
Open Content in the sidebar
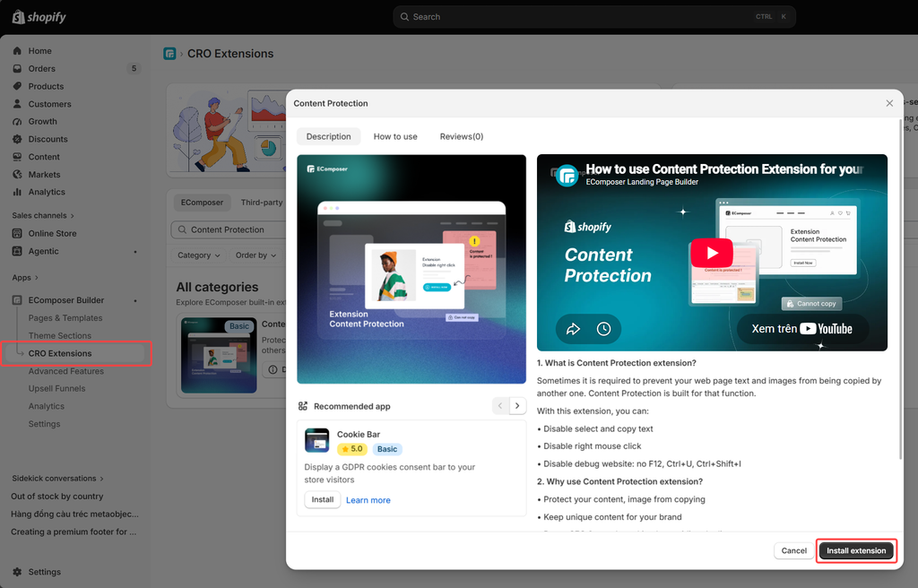tap(44, 157)
